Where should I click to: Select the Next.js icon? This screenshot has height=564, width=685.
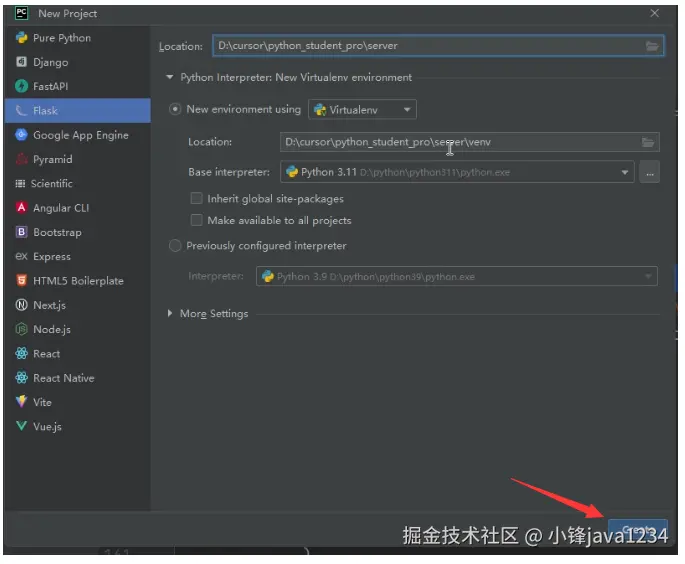pyautogui.click(x=21, y=305)
